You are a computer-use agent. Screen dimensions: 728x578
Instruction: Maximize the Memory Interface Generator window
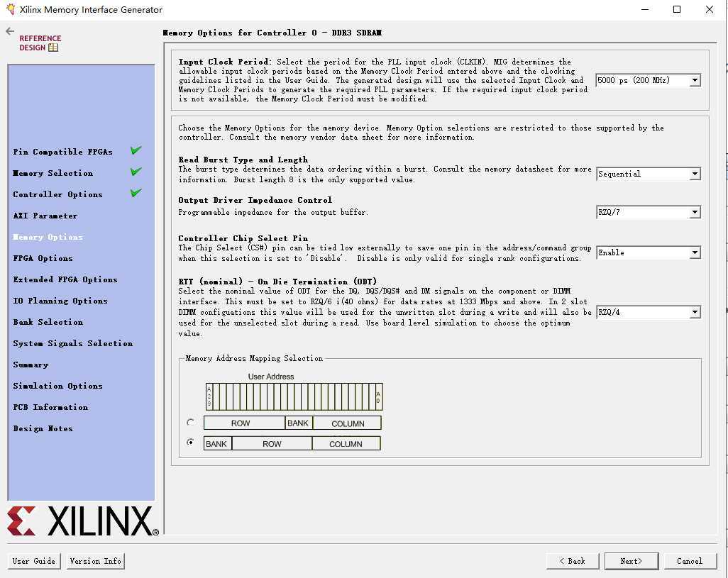point(677,9)
